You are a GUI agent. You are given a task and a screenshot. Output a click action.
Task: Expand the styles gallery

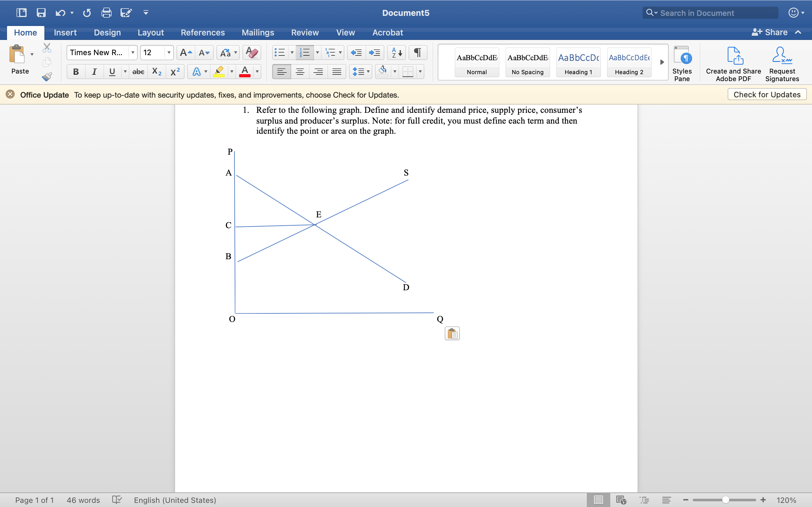[x=662, y=62]
